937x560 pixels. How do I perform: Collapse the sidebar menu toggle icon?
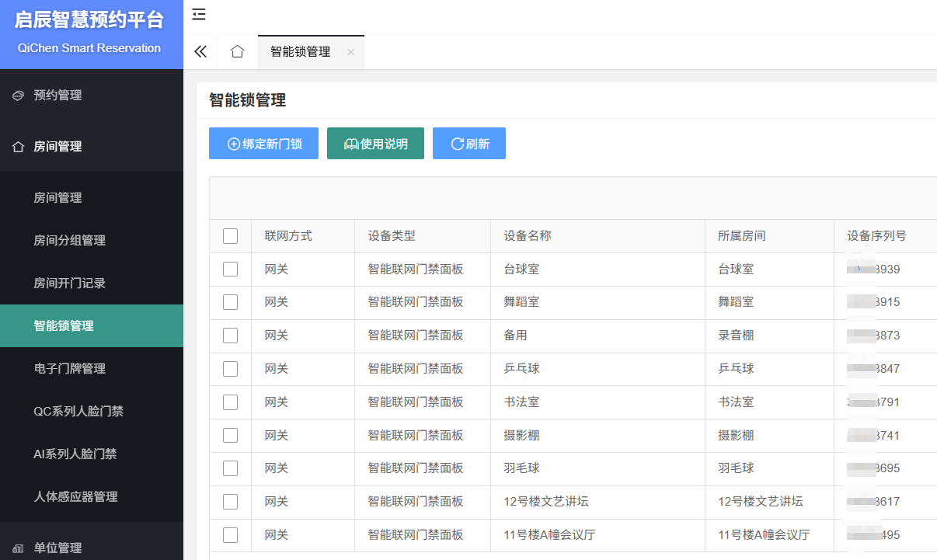199,14
